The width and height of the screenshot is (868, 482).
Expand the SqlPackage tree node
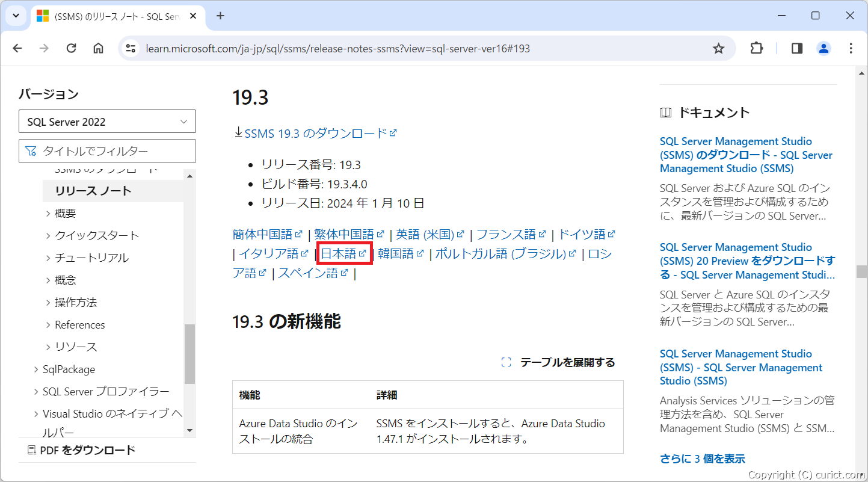(x=64, y=369)
